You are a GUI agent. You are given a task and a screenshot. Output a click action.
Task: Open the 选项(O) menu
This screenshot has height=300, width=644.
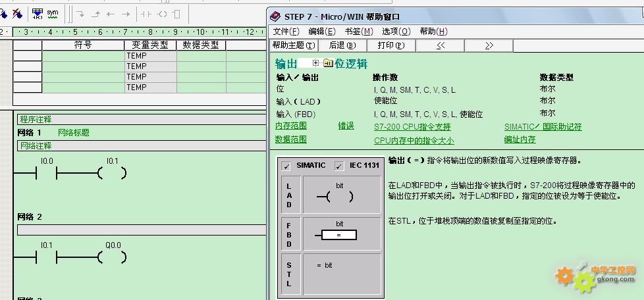pos(396,31)
